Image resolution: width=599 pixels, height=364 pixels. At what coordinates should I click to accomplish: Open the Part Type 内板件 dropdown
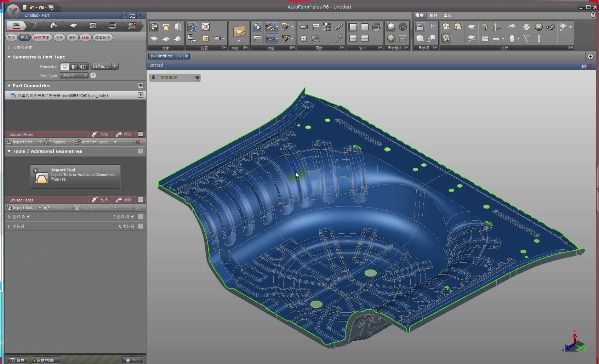coord(74,75)
